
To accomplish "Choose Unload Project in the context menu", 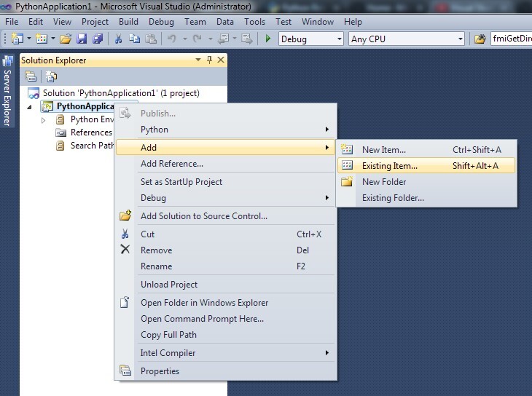I will click(x=226, y=285).
